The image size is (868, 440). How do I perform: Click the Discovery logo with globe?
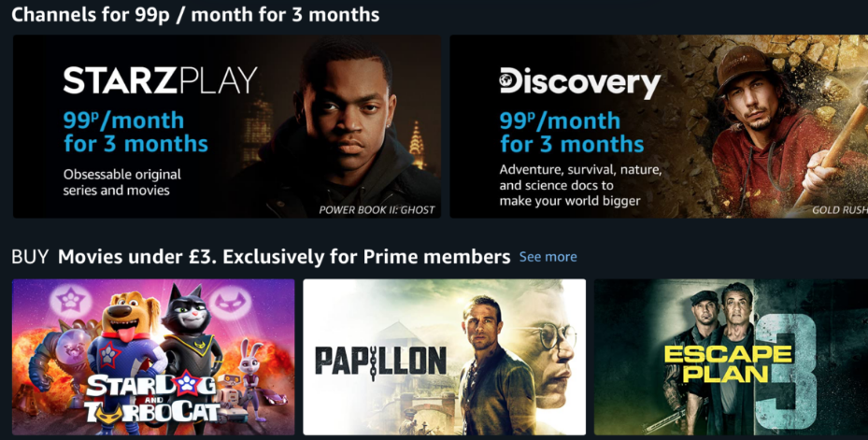tap(580, 82)
